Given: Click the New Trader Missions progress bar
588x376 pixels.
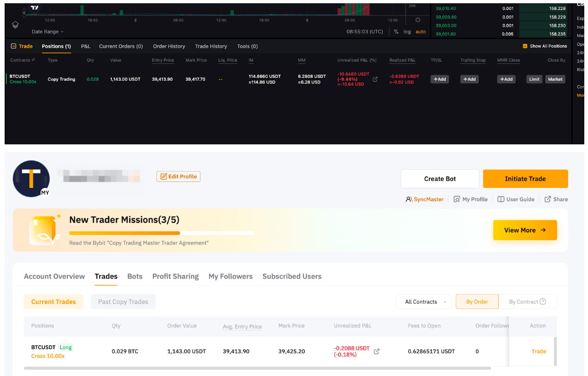Looking at the screenshot, I should pyautogui.click(x=162, y=233).
